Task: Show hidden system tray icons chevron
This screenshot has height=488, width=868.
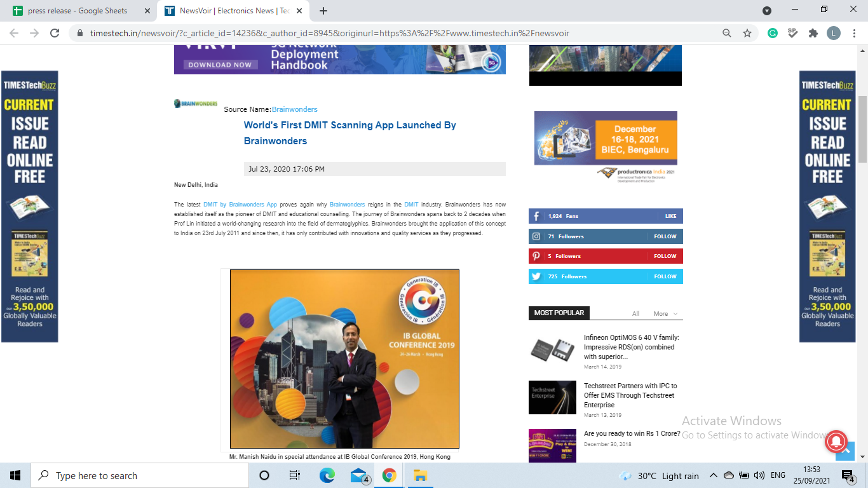Action: coord(713,475)
